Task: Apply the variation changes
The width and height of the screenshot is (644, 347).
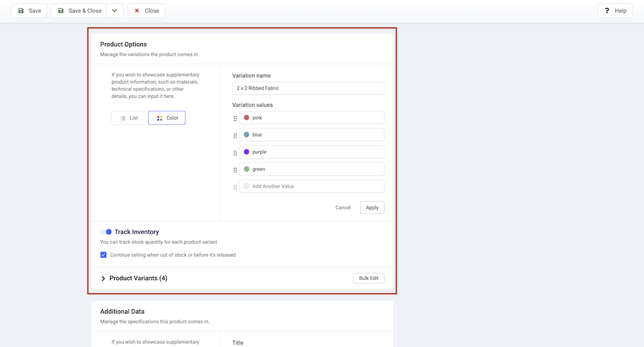Action: (372, 207)
